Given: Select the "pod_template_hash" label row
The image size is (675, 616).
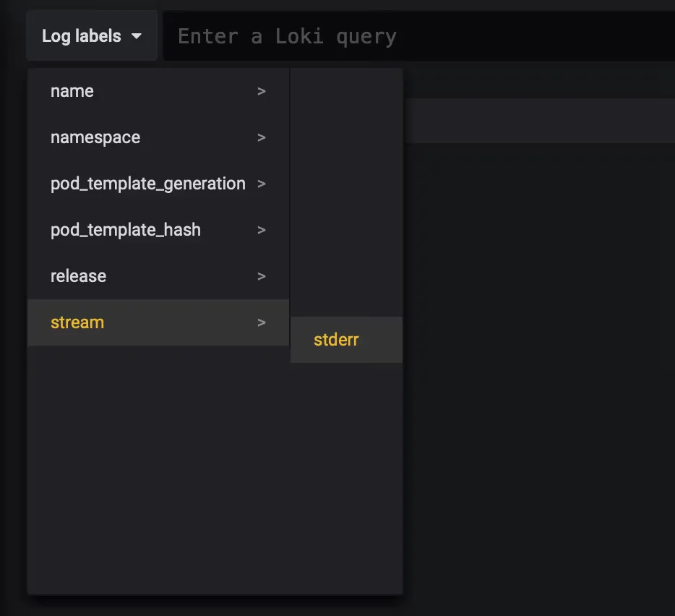Looking at the screenshot, I should coord(125,230).
